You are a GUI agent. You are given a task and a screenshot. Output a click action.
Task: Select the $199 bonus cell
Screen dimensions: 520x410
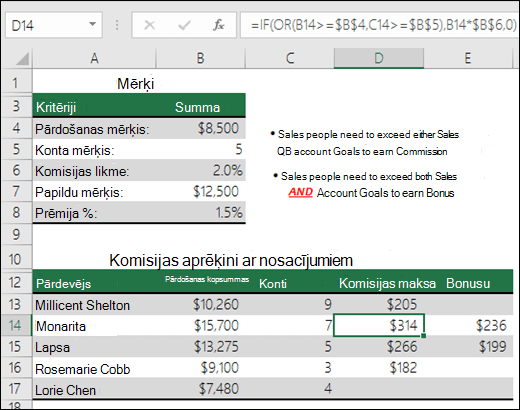[x=468, y=347]
